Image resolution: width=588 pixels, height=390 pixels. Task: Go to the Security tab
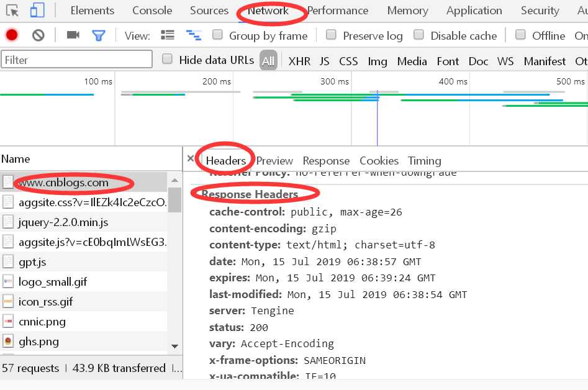click(x=540, y=11)
